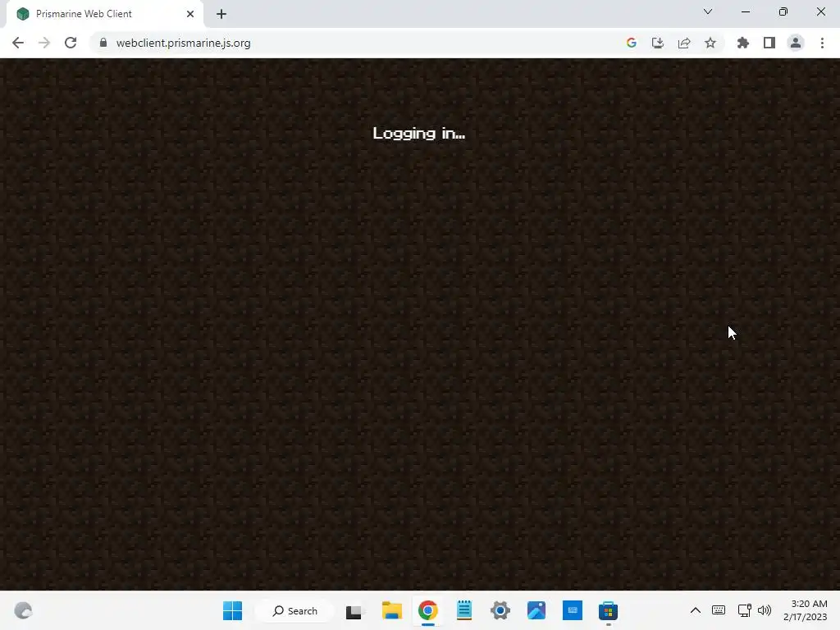The height and width of the screenshot is (630, 840).
Task: Open the taskbar Search box
Action: pos(295,610)
